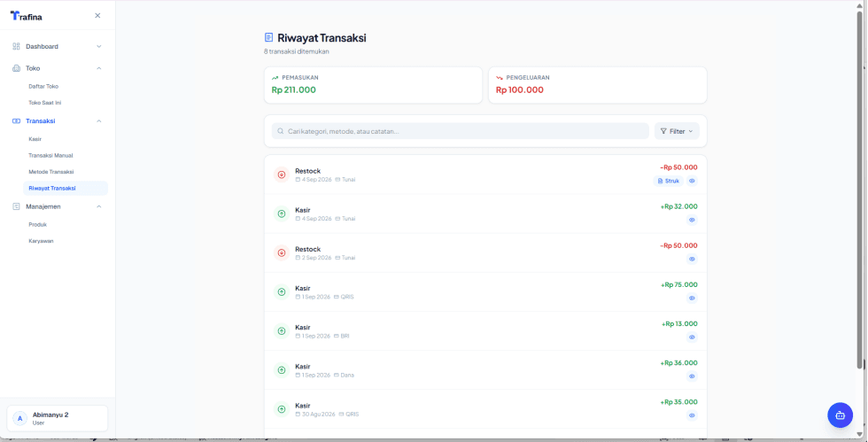Click '+Rp 13.000' amount
This screenshot has width=868, height=442.
point(680,324)
